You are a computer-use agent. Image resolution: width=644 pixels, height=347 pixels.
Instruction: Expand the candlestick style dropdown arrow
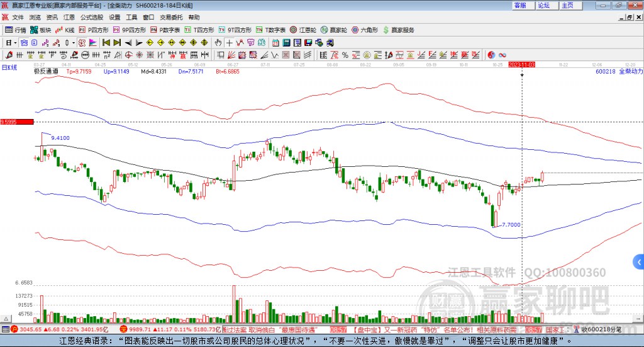pos(72,43)
